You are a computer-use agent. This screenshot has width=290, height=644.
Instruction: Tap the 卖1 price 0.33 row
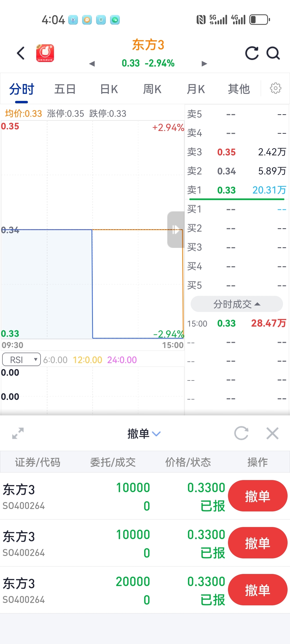(x=237, y=190)
